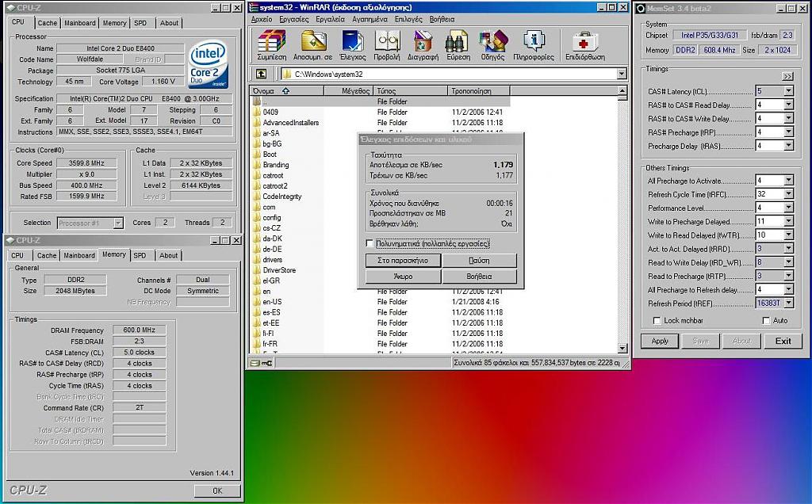Viewport: 812px width, 504px height.
Task: Click the Intel Core 2 Duo logo in CPU-Z
Action: (x=208, y=64)
